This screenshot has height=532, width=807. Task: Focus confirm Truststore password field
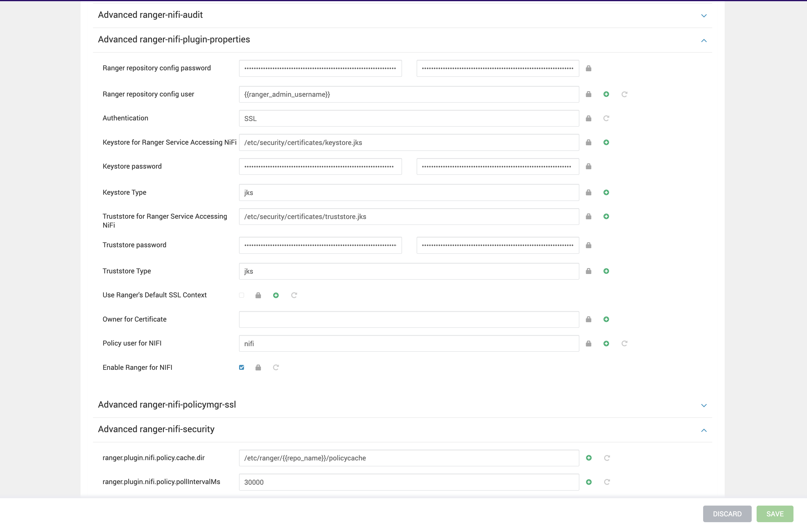click(498, 245)
